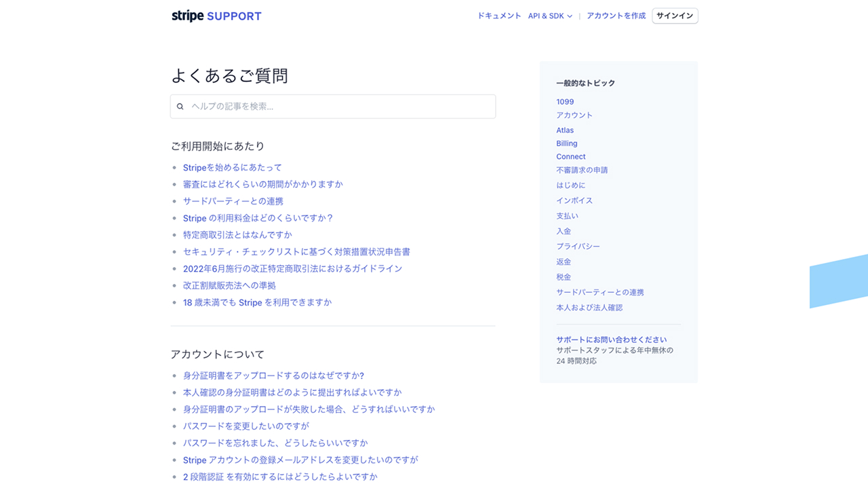Click the Stripe SUPPORT logo

click(x=215, y=16)
